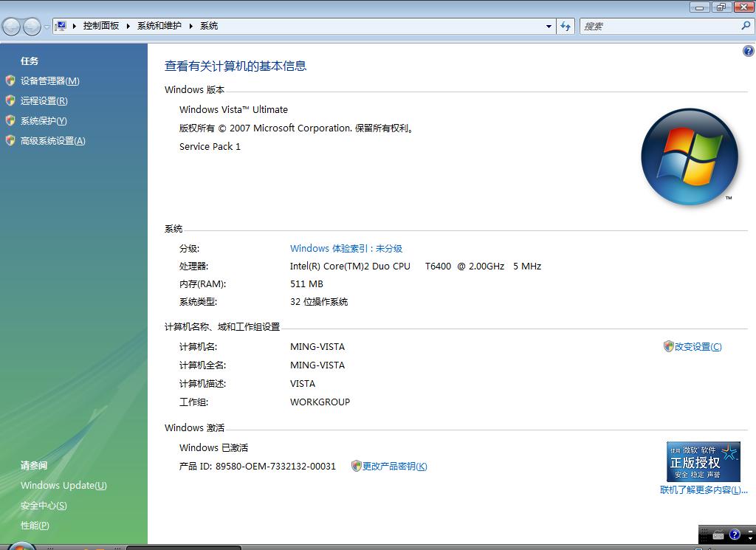
Task: Click 改变设置(C) link
Action: pos(698,346)
